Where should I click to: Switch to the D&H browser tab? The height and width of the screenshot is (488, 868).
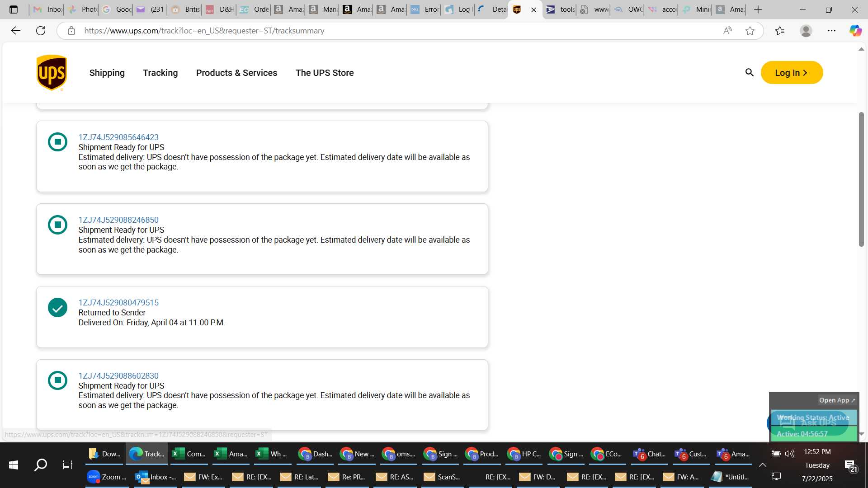point(220,9)
